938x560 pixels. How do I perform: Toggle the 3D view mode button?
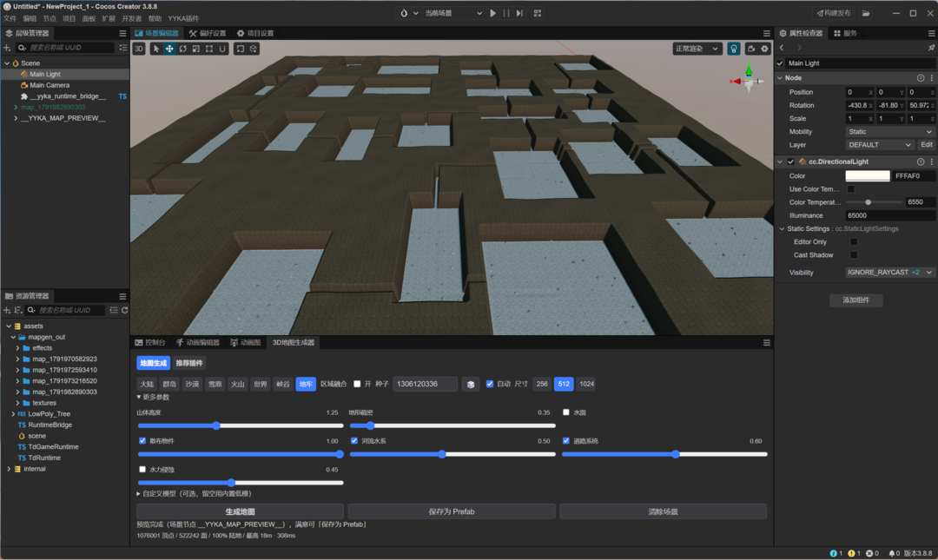[x=139, y=49]
